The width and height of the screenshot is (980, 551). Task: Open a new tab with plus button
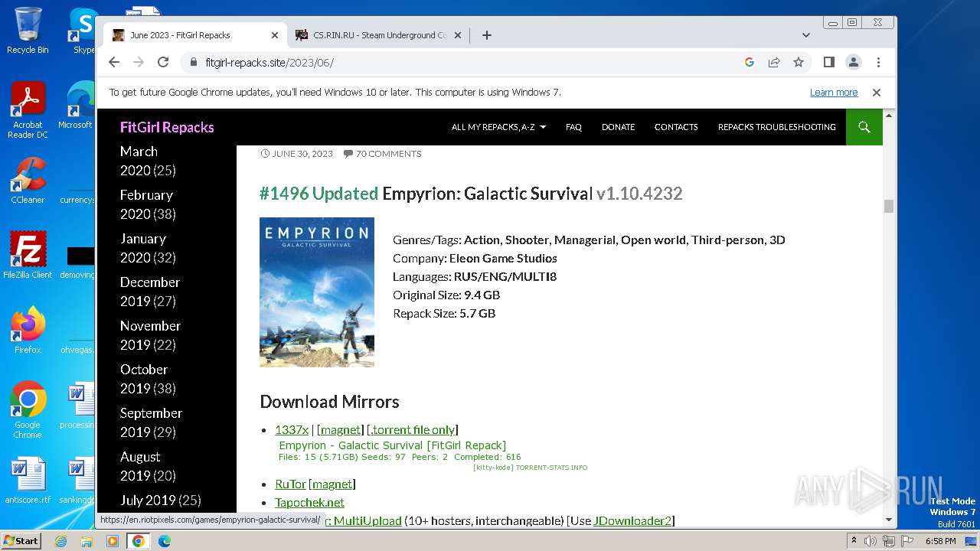[x=486, y=35]
